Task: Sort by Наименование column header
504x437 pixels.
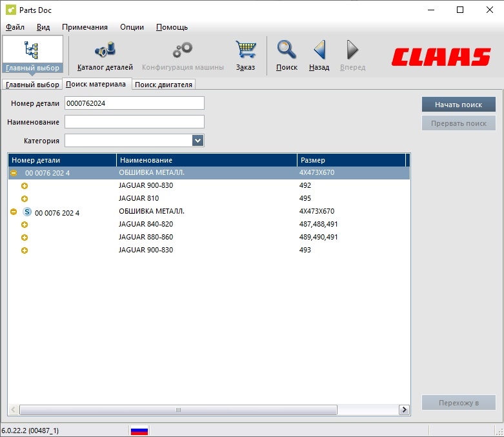Action: pos(207,160)
